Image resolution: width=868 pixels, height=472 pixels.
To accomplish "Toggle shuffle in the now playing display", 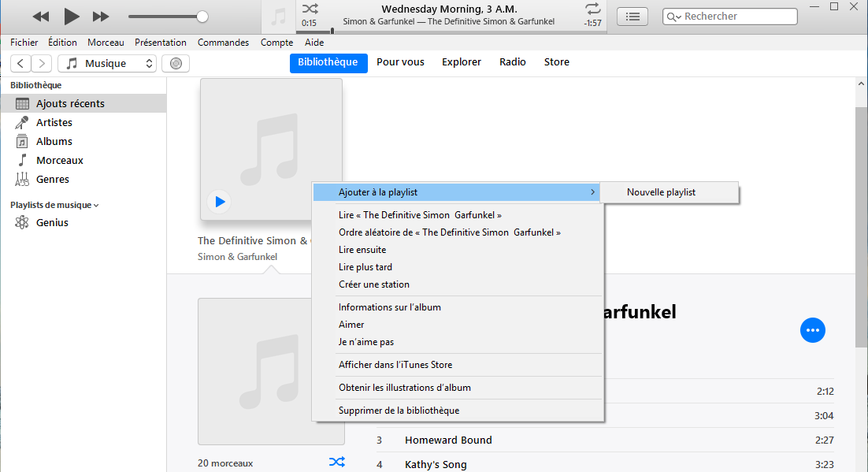I will point(310,9).
